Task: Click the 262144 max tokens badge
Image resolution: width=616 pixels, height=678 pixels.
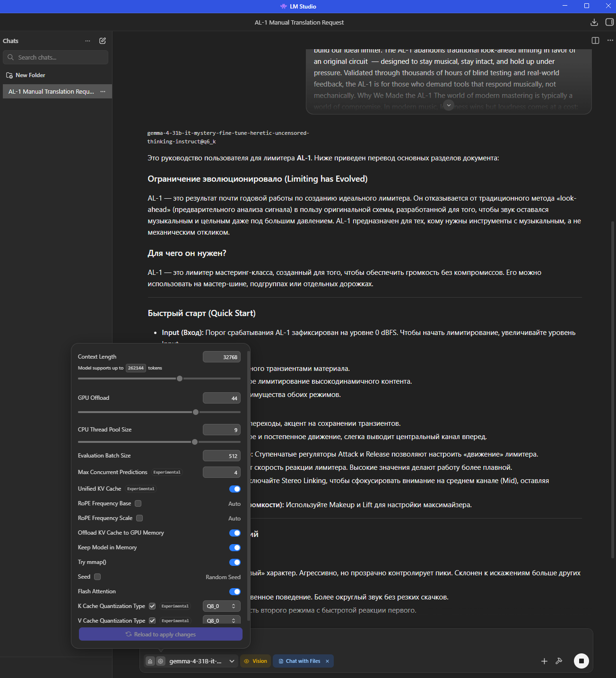Action: (x=136, y=368)
